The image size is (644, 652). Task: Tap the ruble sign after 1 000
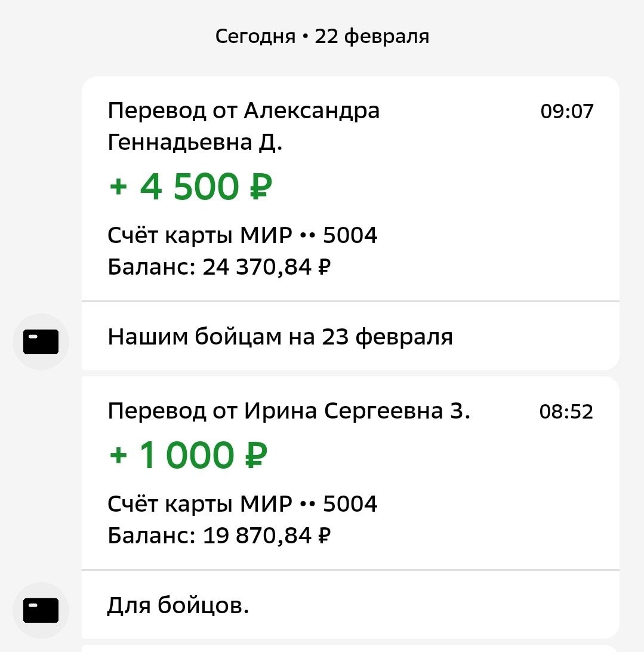coord(255,455)
